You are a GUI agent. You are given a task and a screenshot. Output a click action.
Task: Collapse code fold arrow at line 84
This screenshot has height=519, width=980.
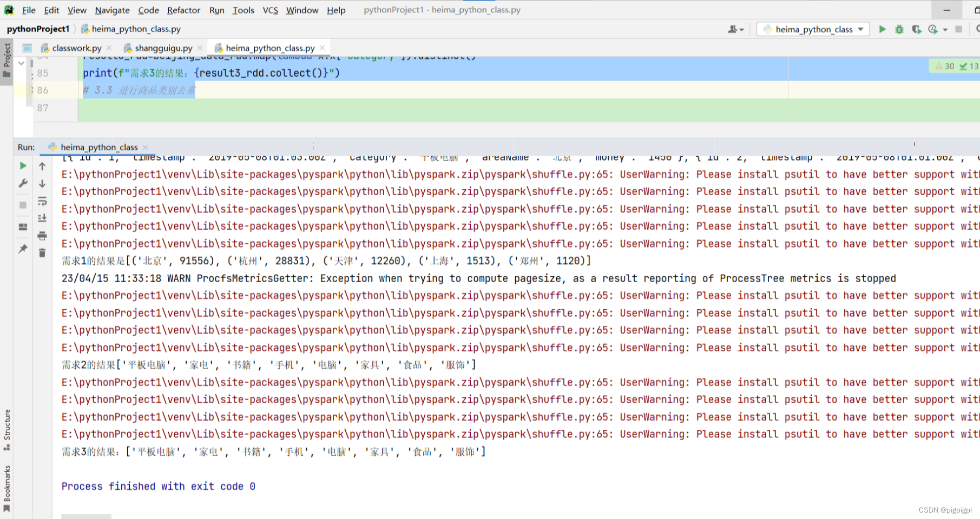point(21,63)
